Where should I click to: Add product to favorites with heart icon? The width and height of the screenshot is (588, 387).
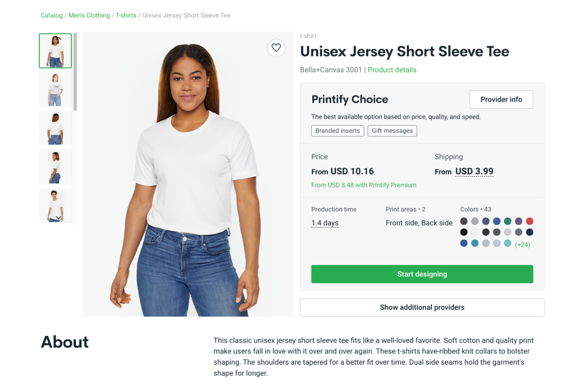[276, 48]
